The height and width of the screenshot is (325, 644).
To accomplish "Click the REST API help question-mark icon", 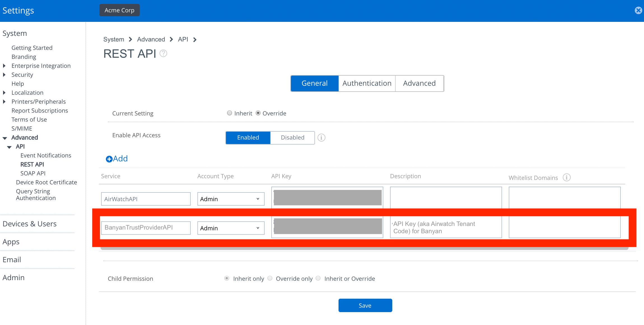I will (x=163, y=53).
